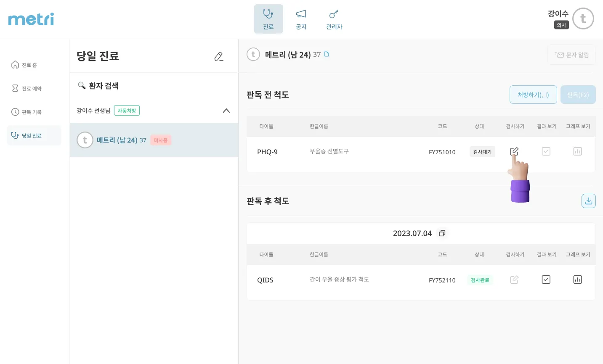603x364 pixels.
Task: Click the user avatar in the top right
Action: point(583,19)
